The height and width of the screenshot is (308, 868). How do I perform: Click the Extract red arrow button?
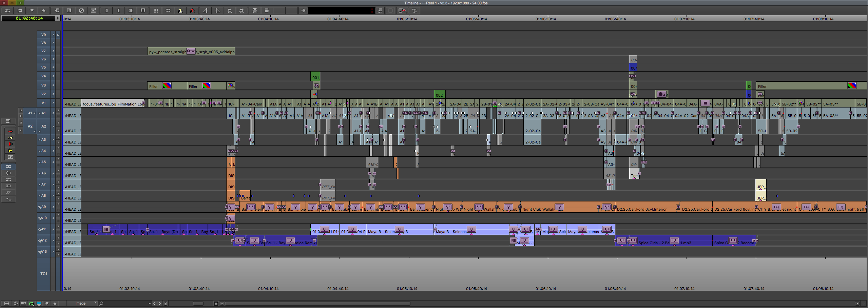point(193,11)
